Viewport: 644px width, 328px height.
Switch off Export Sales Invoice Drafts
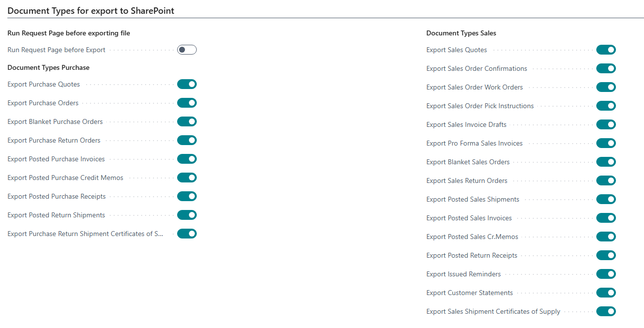[606, 124]
